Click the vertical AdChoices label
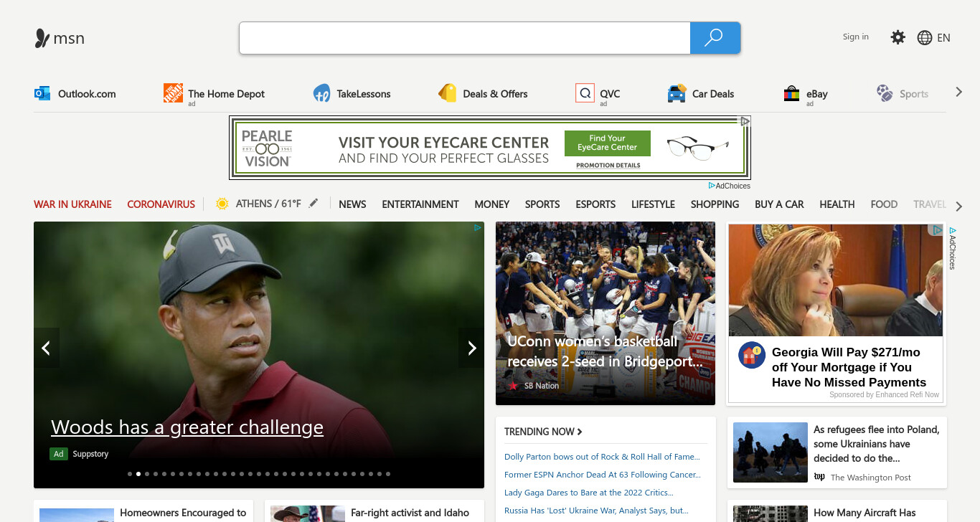This screenshot has width=980, height=522. (952, 249)
